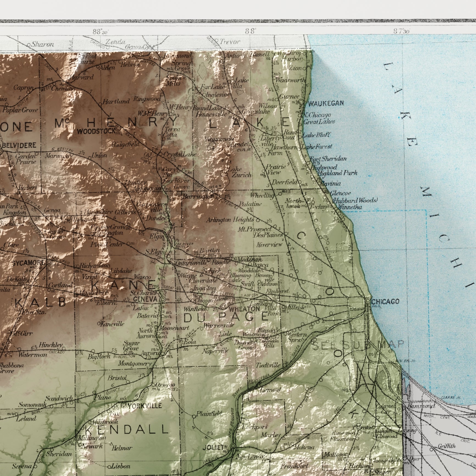Screen dimensions: 476x476
Task: Click the Woodstock county seat marker
Action: (118, 128)
